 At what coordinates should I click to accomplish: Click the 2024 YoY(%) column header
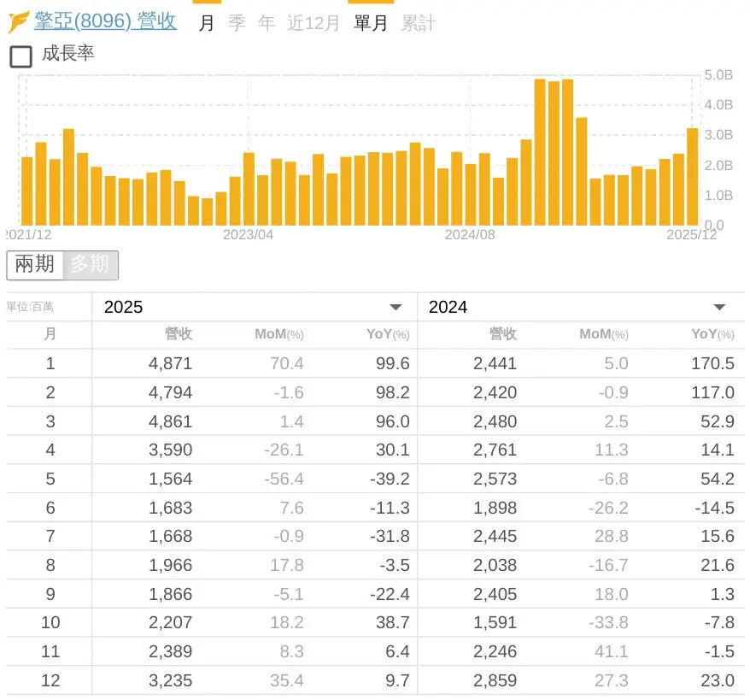tap(712, 334)
